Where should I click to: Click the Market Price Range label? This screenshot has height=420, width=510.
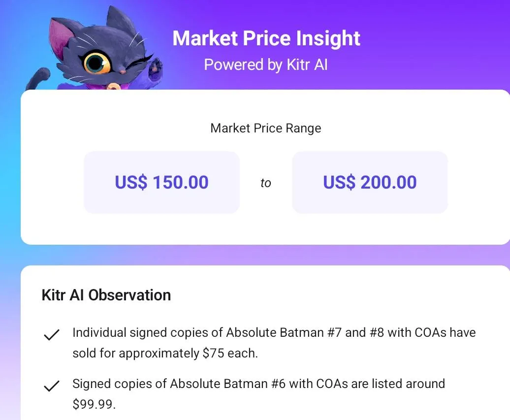click(265, 128)
